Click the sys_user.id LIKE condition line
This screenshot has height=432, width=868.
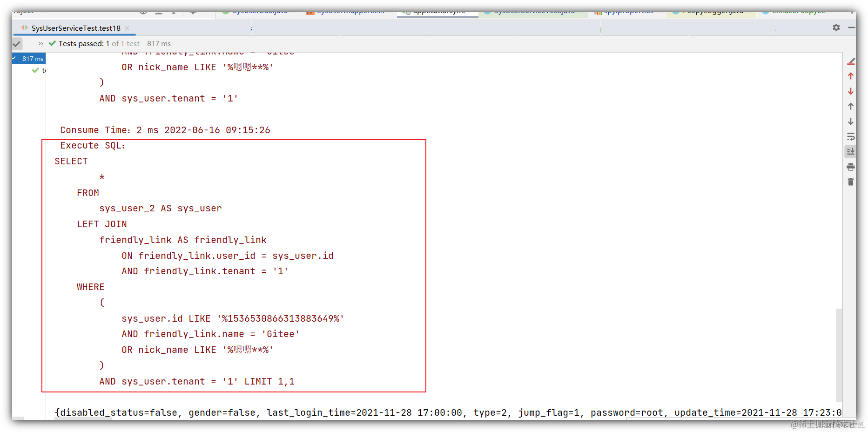[x=233, y=319]
